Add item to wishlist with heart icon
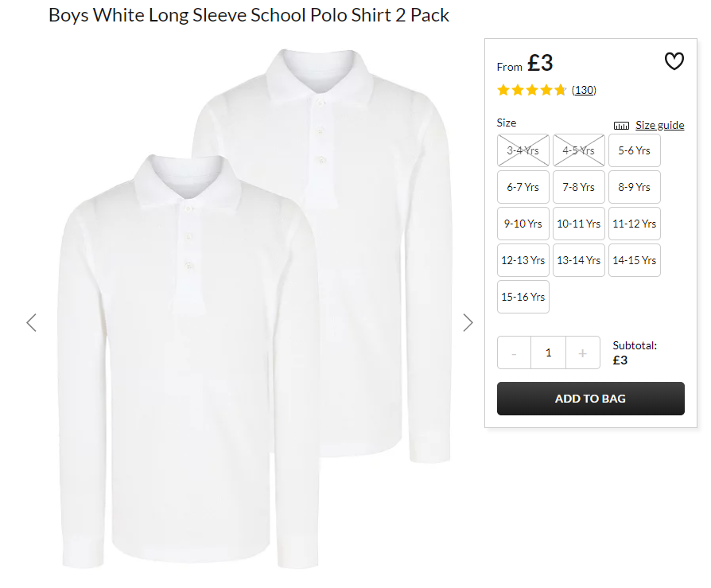711x588 pixels. click(x=674, y=61)
